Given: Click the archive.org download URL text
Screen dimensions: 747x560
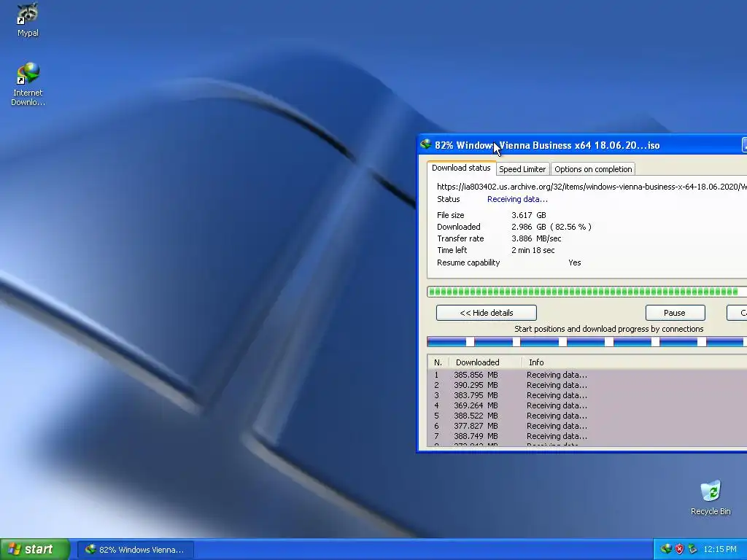Looking at the screenshot, I should 592,187.
